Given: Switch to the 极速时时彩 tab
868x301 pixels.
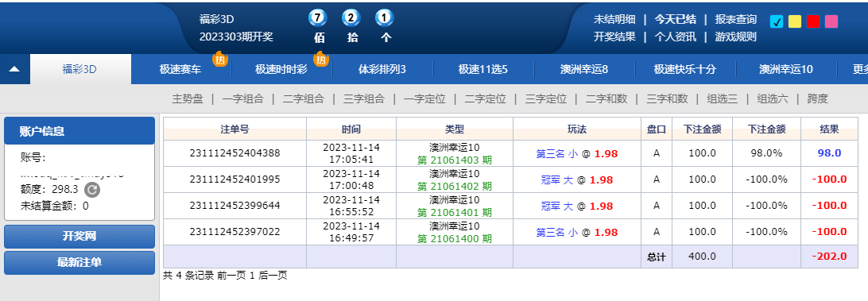Looking at the screenshot, I should (x=281, y=69).
